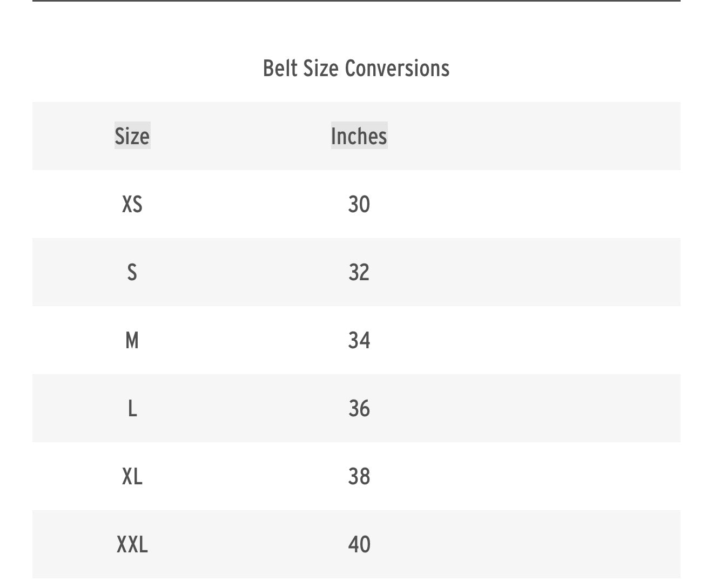The height and width of the screenshot is (588, 713).
Task: Select the highlighted Size column header
Action: pyautogui.click(x=132, y=136)
